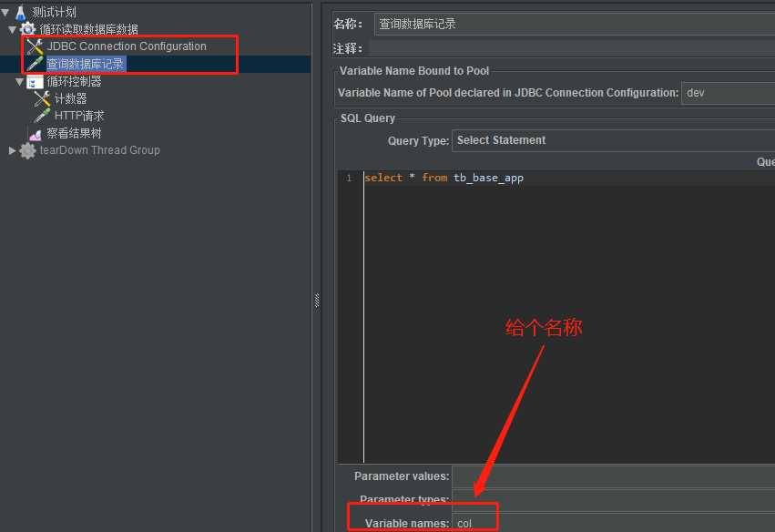Image resolution: width=775 pixels, height=532 pixels.
Task: Click the Variable names field containing col
Action: [613, 523]
